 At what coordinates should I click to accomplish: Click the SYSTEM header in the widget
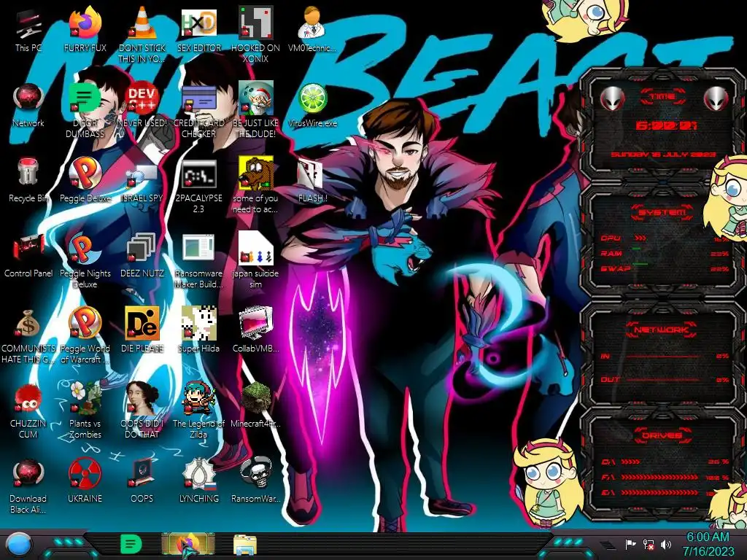(x=662, y=212)
